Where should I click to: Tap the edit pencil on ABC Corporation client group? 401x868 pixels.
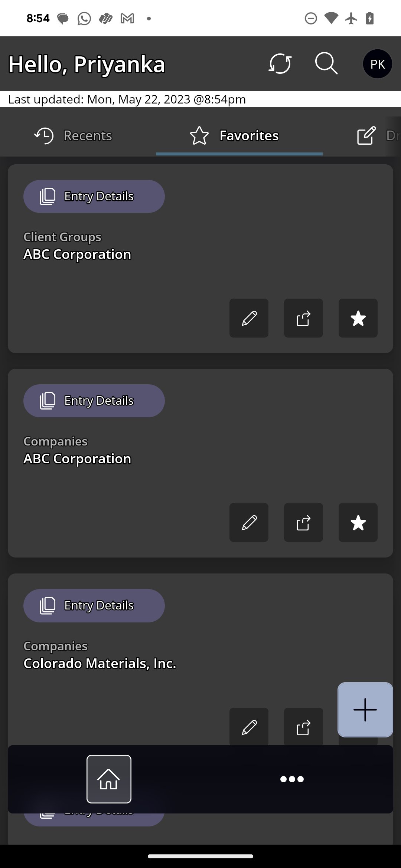248,318
